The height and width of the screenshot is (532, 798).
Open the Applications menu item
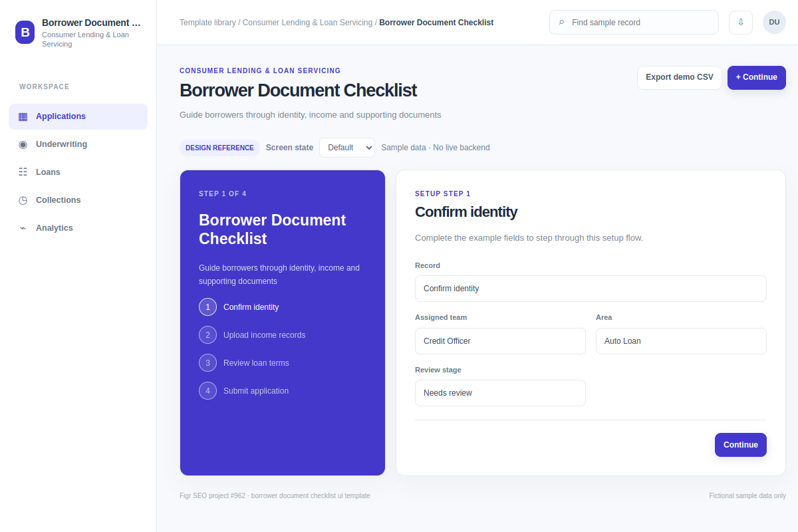(78, 116)
